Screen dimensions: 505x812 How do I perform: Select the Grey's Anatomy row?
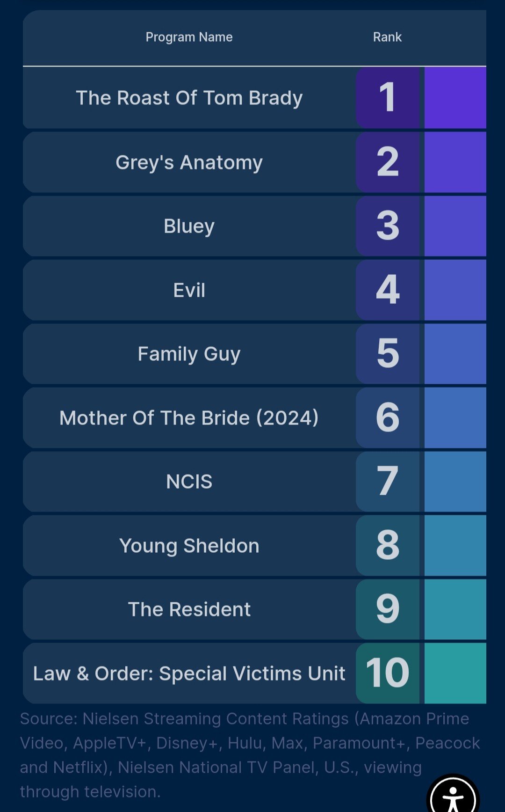pyautogui.click(x=254, y=162)
